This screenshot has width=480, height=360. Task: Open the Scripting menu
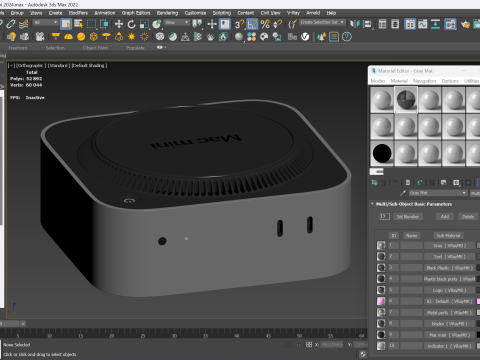click(x=222, y=13)
